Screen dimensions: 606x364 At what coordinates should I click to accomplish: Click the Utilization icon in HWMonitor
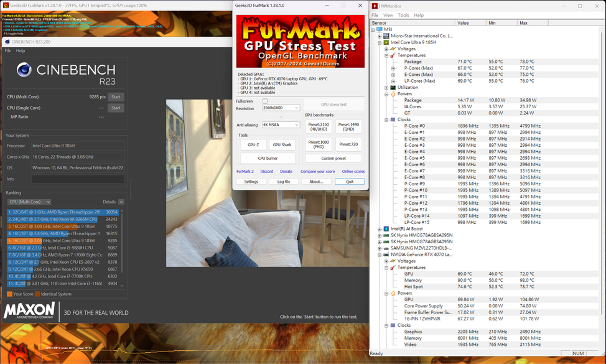pyautogui.click(x=393, y=87)
